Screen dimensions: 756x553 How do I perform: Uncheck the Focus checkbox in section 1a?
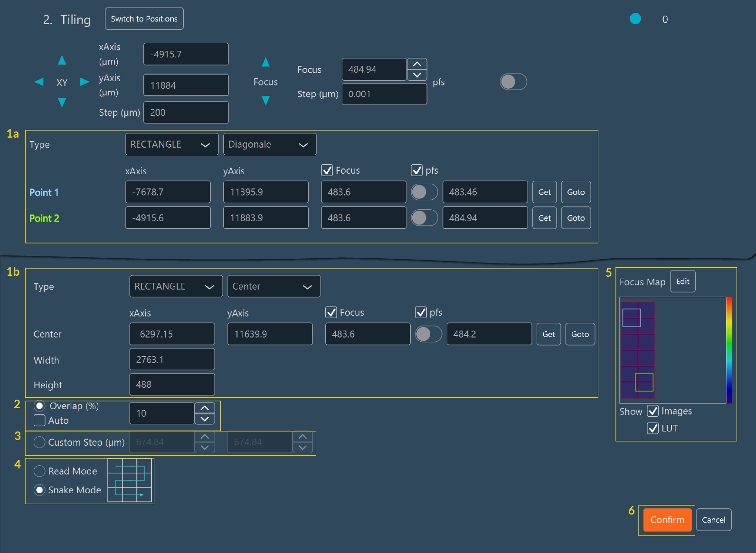pyautogui.click(x=327, y=170)
